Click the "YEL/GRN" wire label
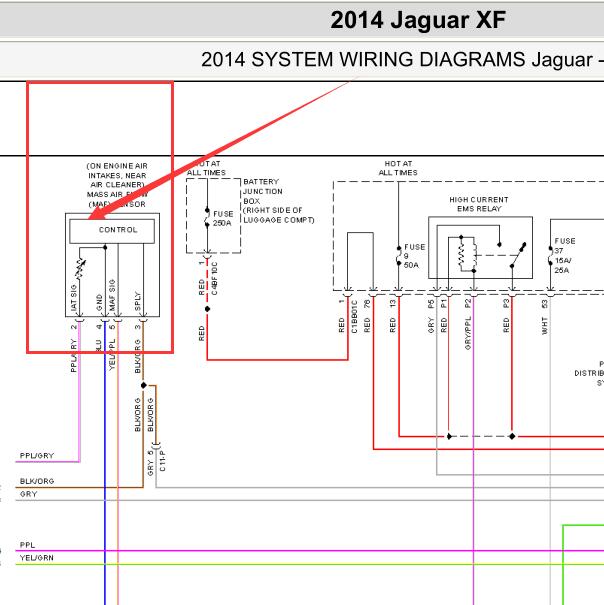This screenshot has height=605, width=604. point(37,558)
